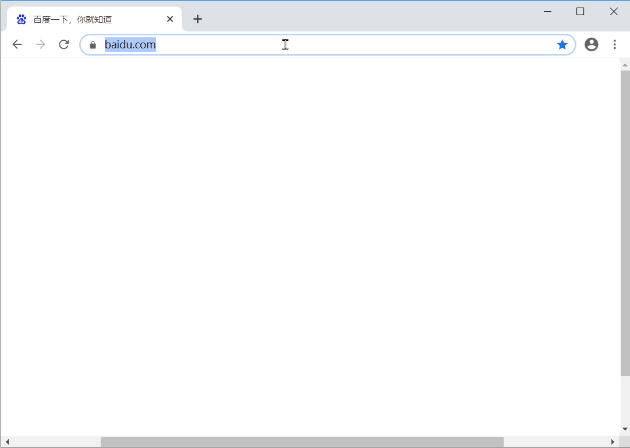The width and height of the screenshot is (630, 448).
Task: Open the Chrome three-dot menu
Action: [614, 44]
